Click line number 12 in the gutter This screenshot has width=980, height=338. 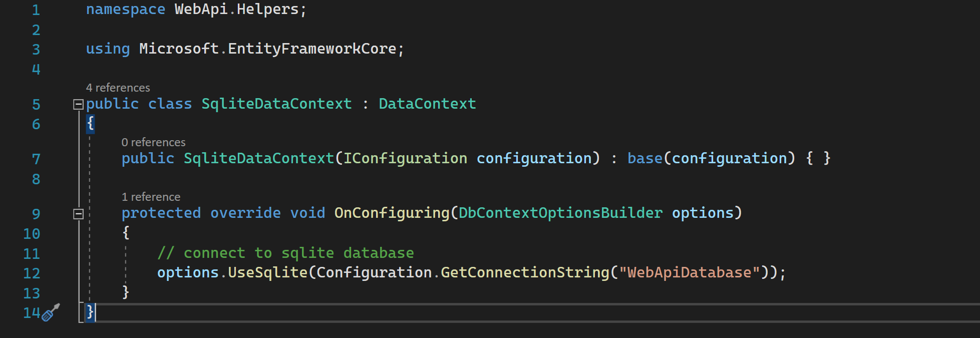[32, 273]
